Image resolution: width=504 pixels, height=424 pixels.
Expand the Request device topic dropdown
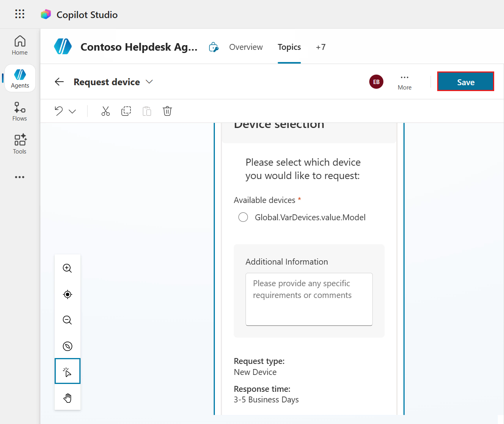click(149, 82)
